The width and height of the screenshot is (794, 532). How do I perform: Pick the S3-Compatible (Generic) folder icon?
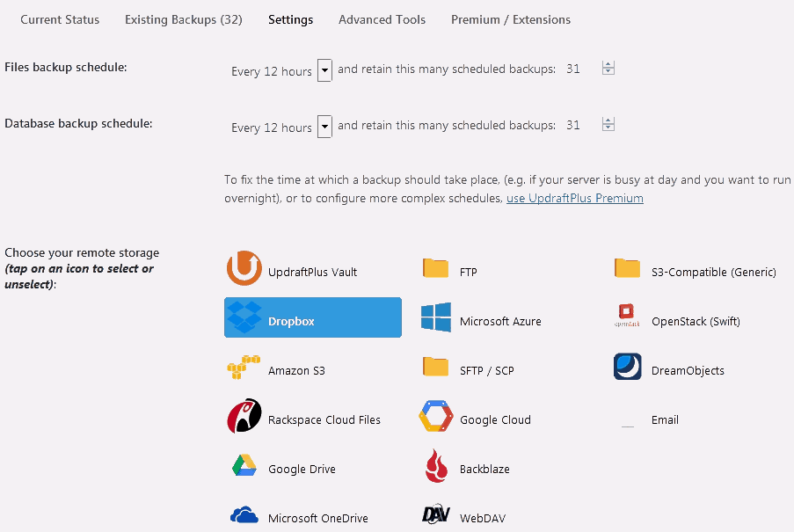(x=628, y=268)
